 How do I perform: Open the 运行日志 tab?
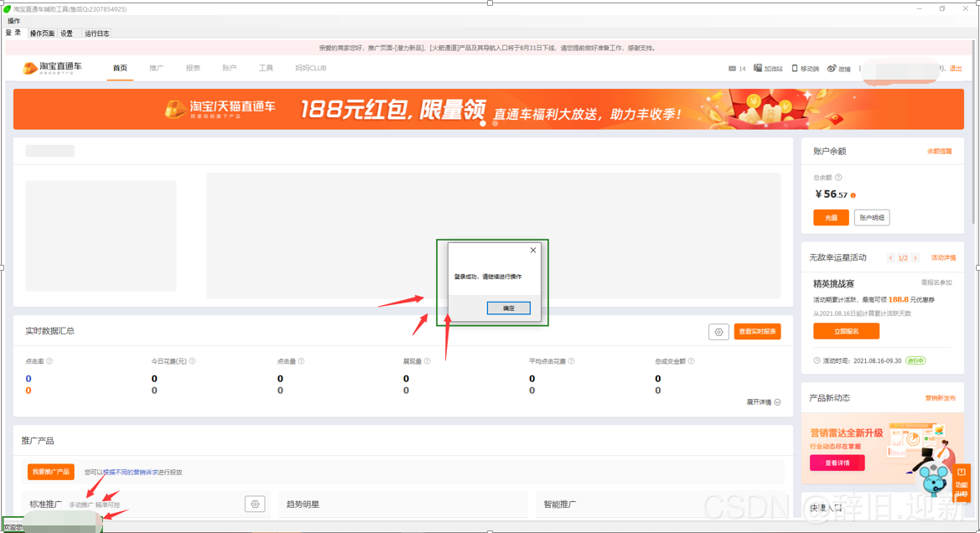pyautogui.click(x=97, y=34)
